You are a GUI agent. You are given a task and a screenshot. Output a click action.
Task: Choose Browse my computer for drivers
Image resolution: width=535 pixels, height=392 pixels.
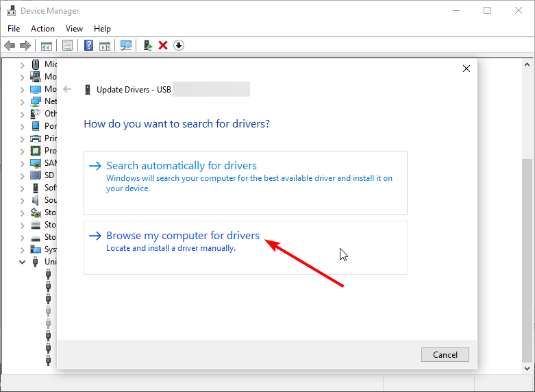tap(245, 247)
